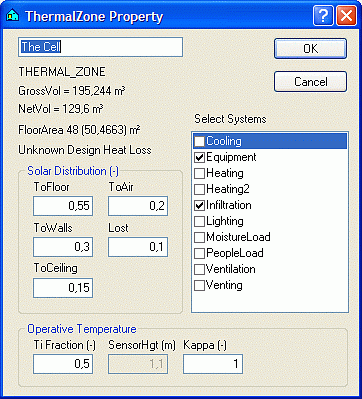Click the Solar Distribution (-) group title
The image size is (362, 399).
point(73,171)
